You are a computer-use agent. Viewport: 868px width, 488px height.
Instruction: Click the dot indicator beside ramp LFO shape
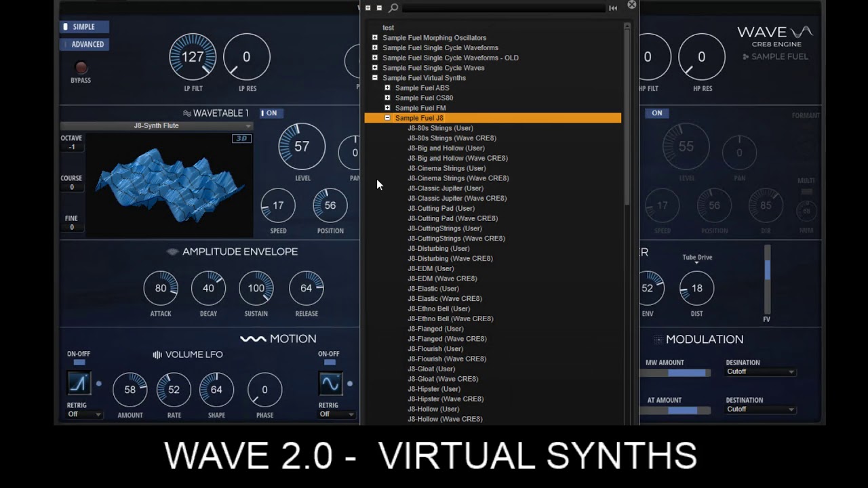coord(98,384)
